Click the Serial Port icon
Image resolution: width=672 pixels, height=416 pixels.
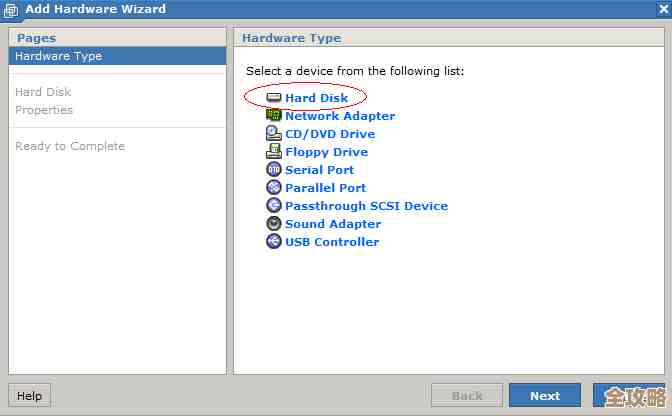coord(274,170)
